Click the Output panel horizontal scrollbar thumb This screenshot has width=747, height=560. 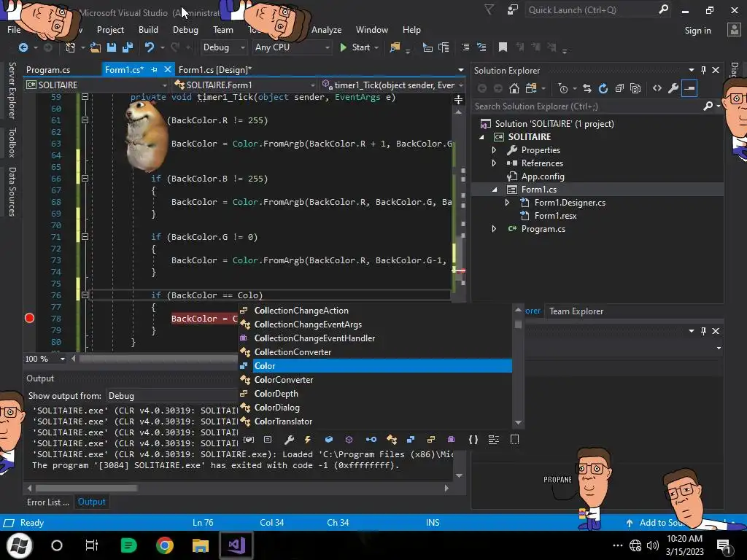(x=86, y=488)
